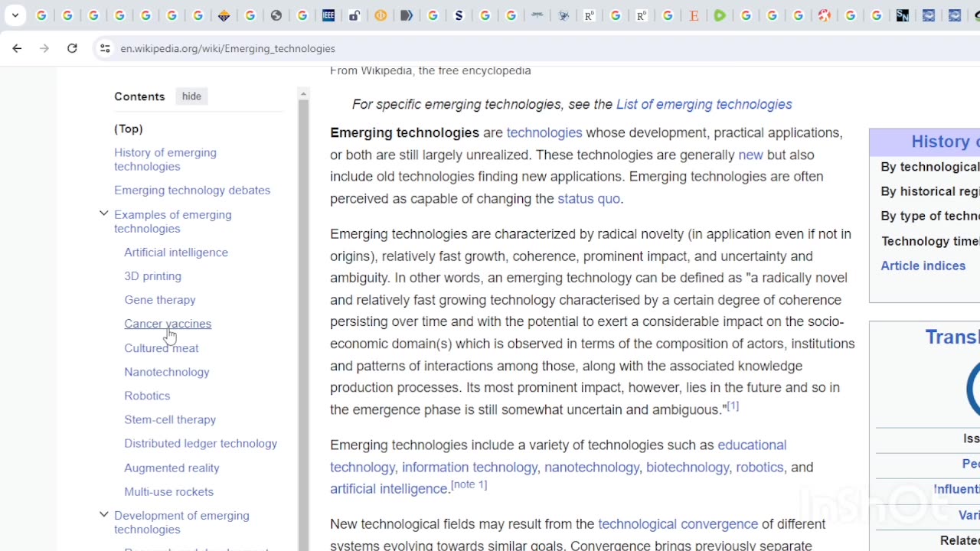Switch to the IEEE tab
Screen dimensions: 980x551
click(x=328, y=15)
